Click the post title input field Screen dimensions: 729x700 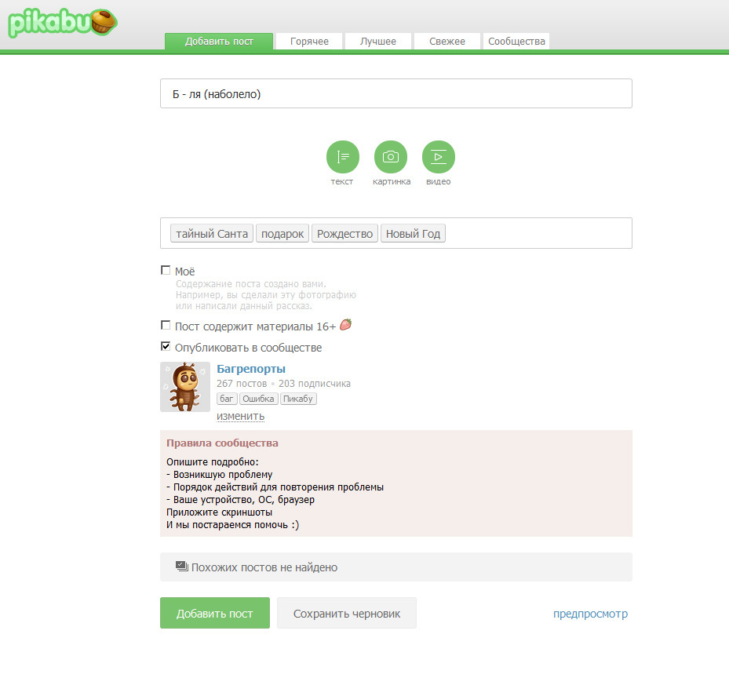point(395,94)
